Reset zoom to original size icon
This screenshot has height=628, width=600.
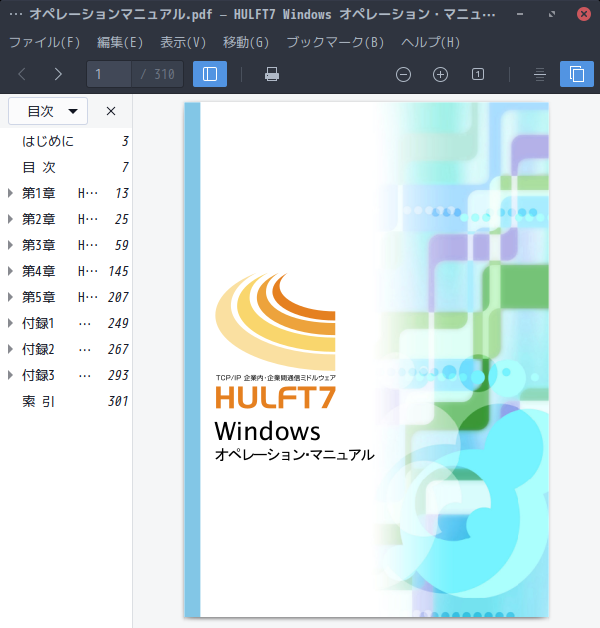point(478,74)
